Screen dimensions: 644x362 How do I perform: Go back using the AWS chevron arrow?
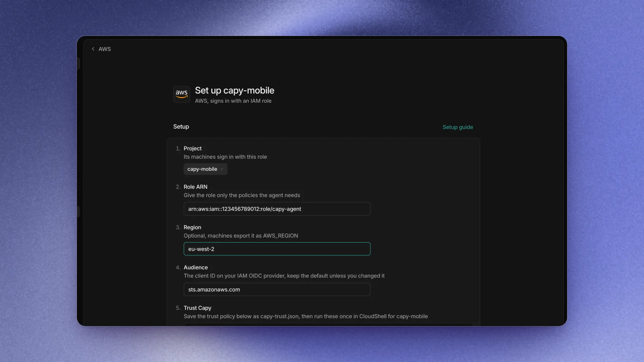point(93,49)
